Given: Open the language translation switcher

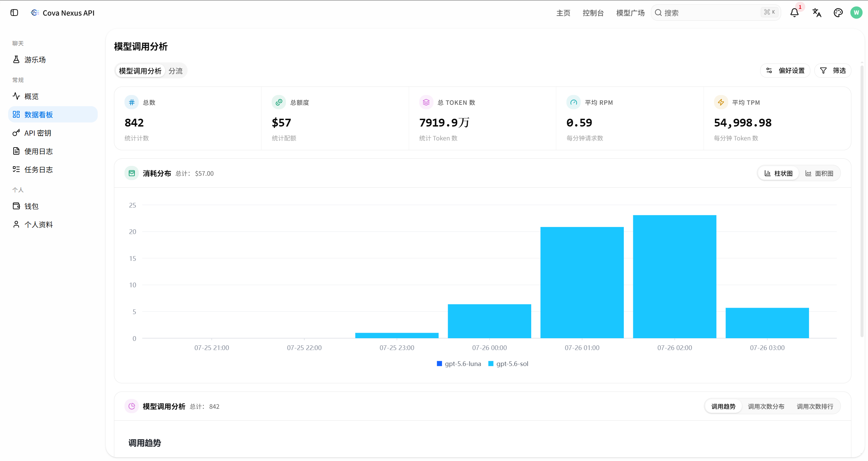Looking at the screenshot, I should tap(817, 13).
